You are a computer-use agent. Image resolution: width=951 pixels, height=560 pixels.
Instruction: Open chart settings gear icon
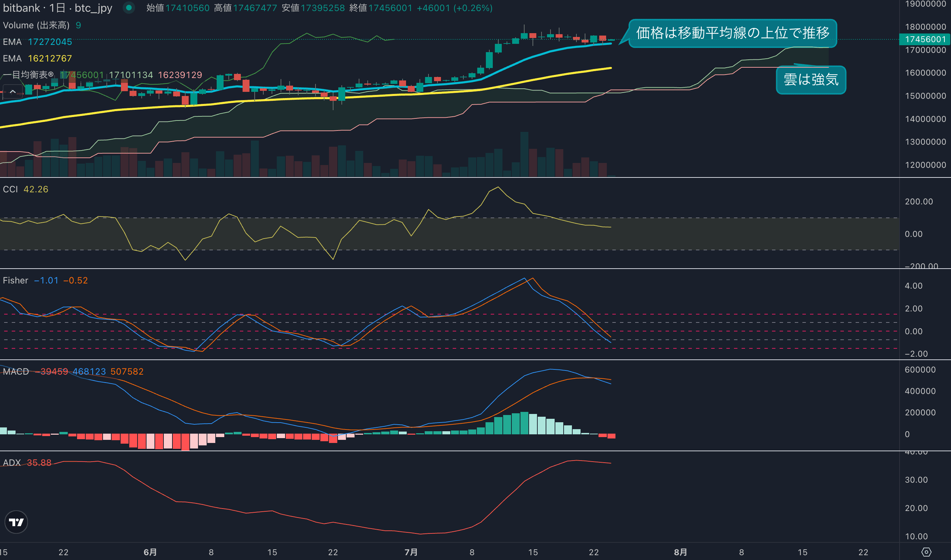click(926, 552)
